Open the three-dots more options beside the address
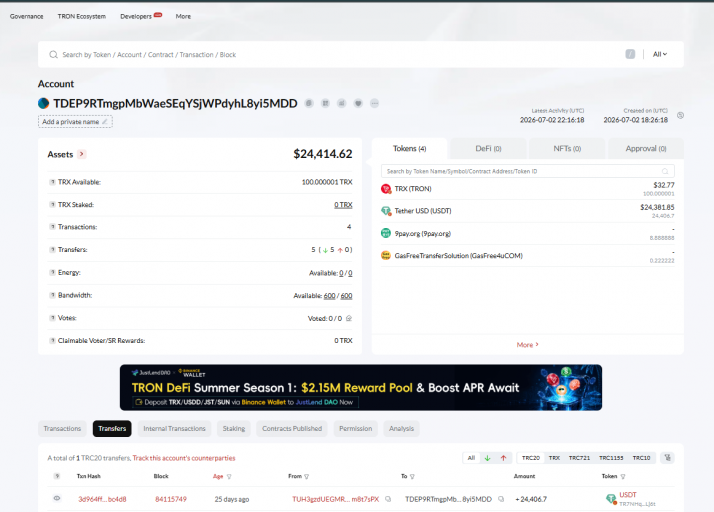714x512 pixels. click(x=374, y=103)
